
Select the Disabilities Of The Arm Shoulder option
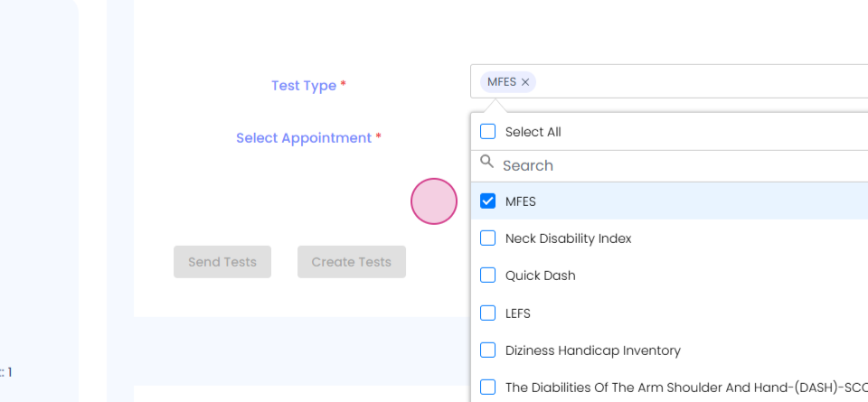click(x=488, y=388)
